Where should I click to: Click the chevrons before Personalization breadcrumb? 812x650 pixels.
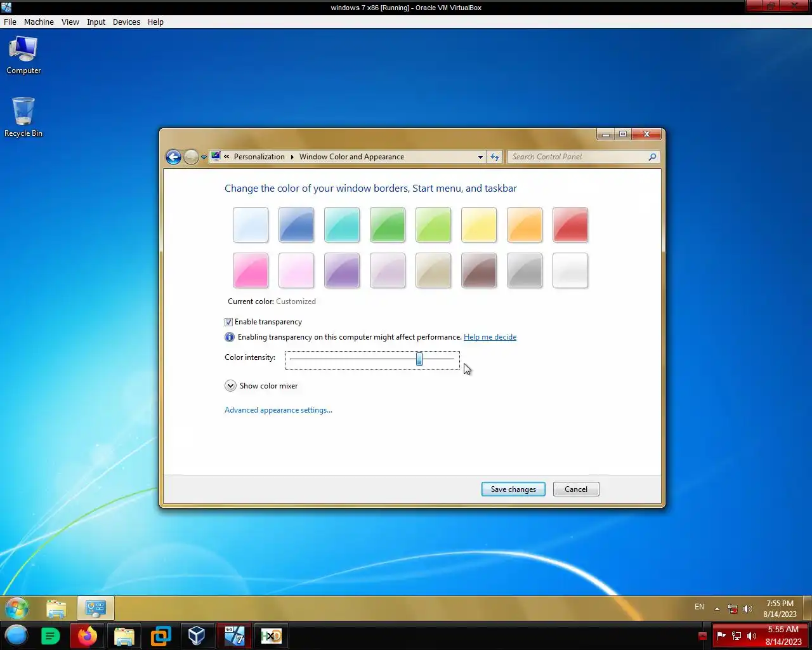pyautogui.click(x=226, y=156)
